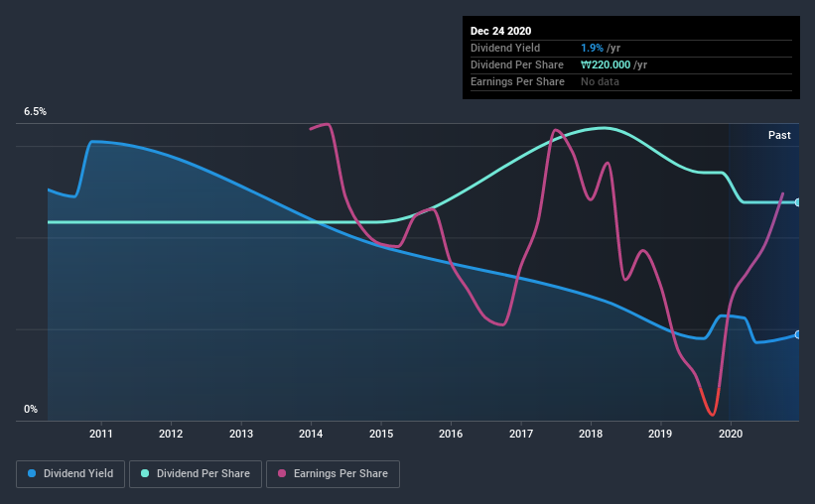The width and height of the screenshot is (815, 504).
Task: Click the Dec 24 2020 tooltip date header
Action: point(500,31)
